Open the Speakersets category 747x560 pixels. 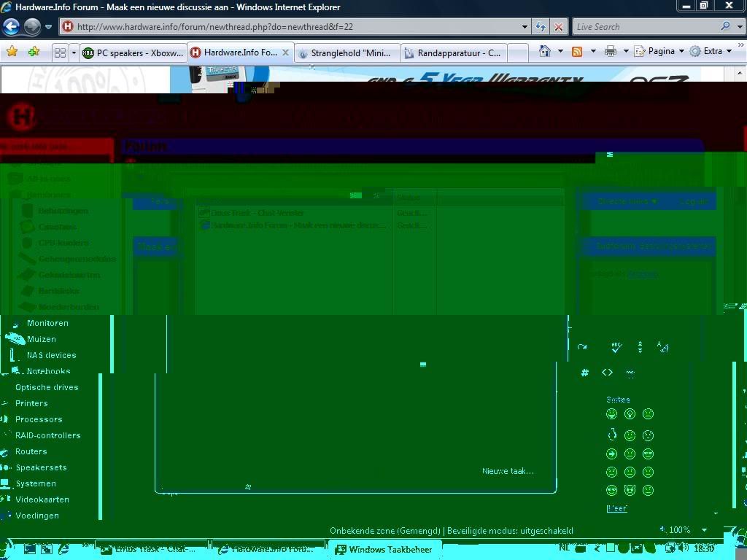point(42,467)
